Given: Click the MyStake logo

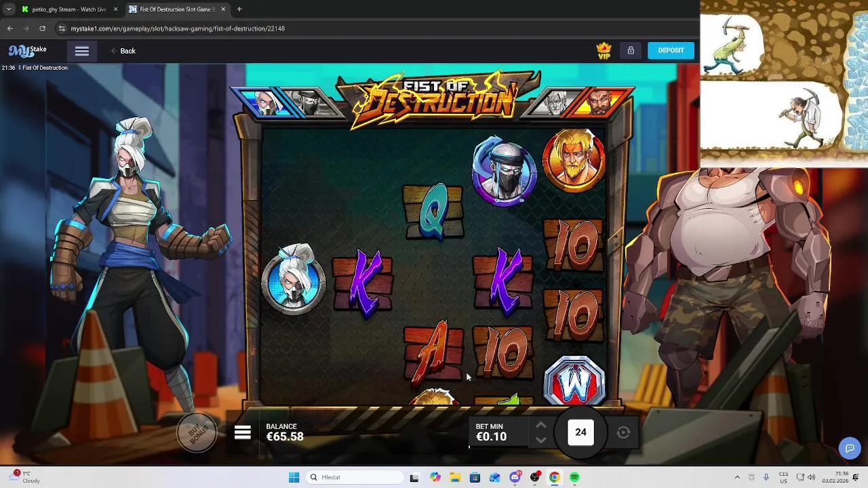Looking at the screenshot, I should pos(28,51).
